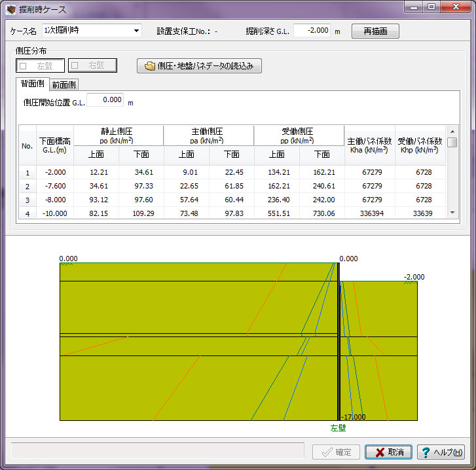Click the cell with value 109.29

(x=141, y=213)
